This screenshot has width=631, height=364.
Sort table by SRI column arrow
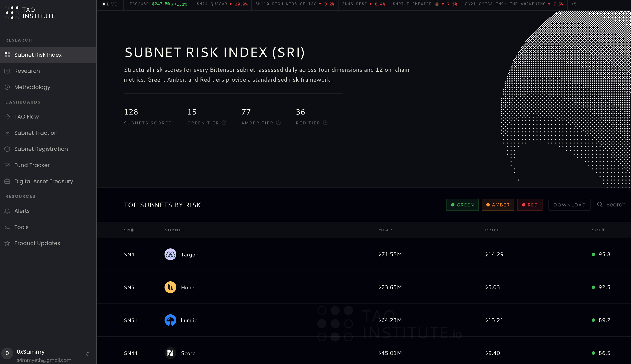point(604,230)
